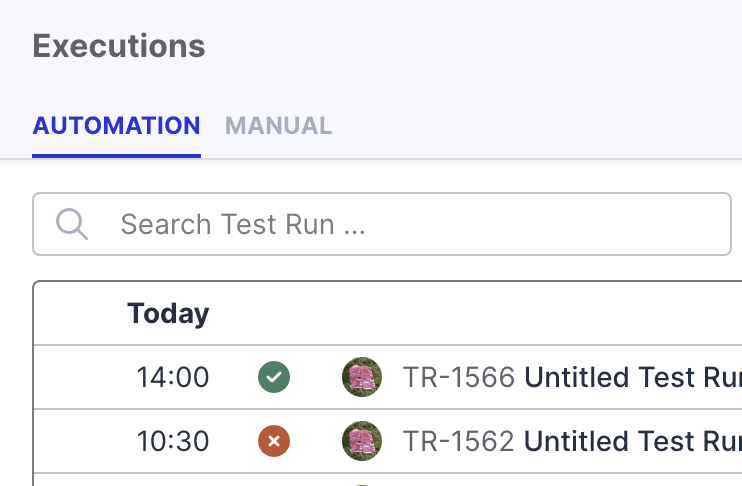This screenshot has height=486, width=742.
Task: Select the placeholder text in search box
Action: 243,223
